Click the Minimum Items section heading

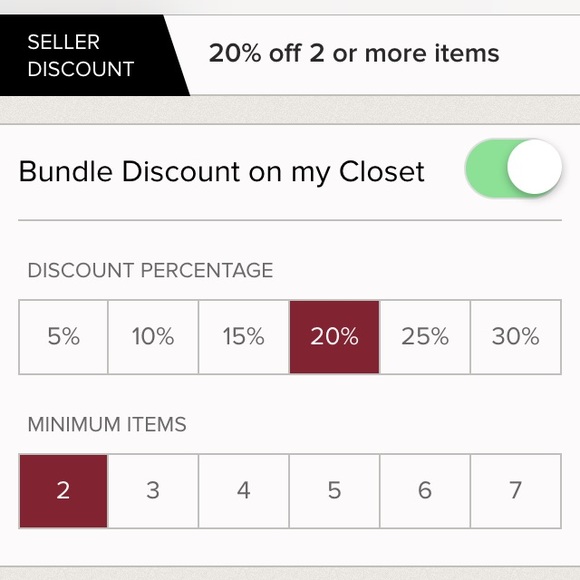click(x=107, y=424)
